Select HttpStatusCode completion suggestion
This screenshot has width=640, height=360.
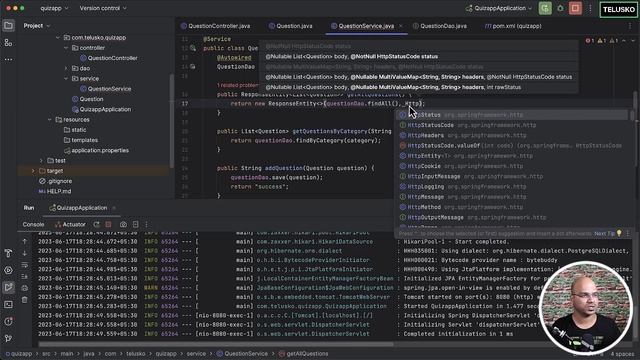[x=513, y=125]
